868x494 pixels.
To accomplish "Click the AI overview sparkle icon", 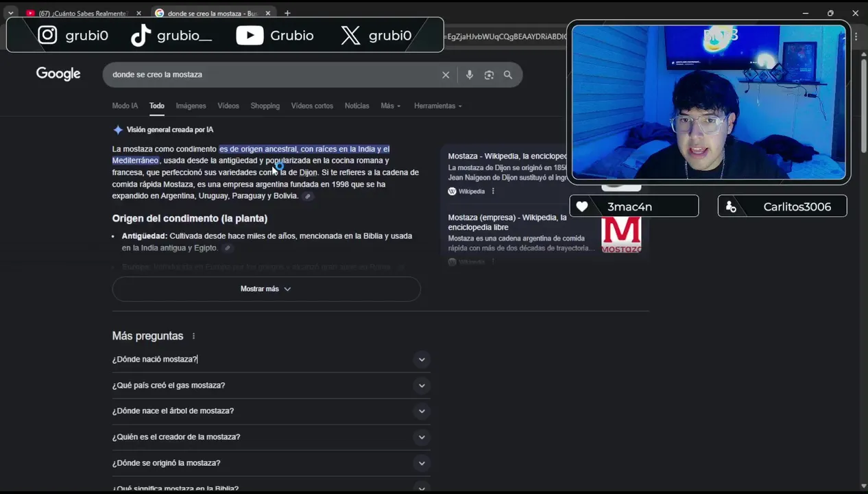I will [118, 130].
